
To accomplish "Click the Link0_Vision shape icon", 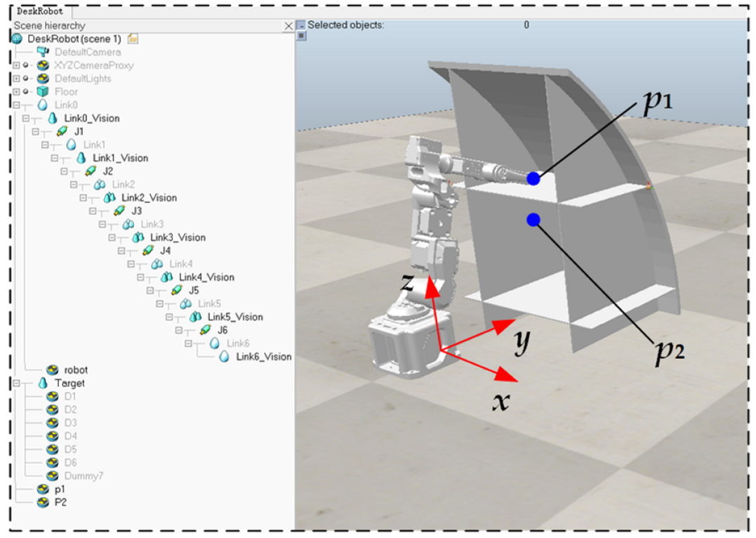I will point(53,118).
